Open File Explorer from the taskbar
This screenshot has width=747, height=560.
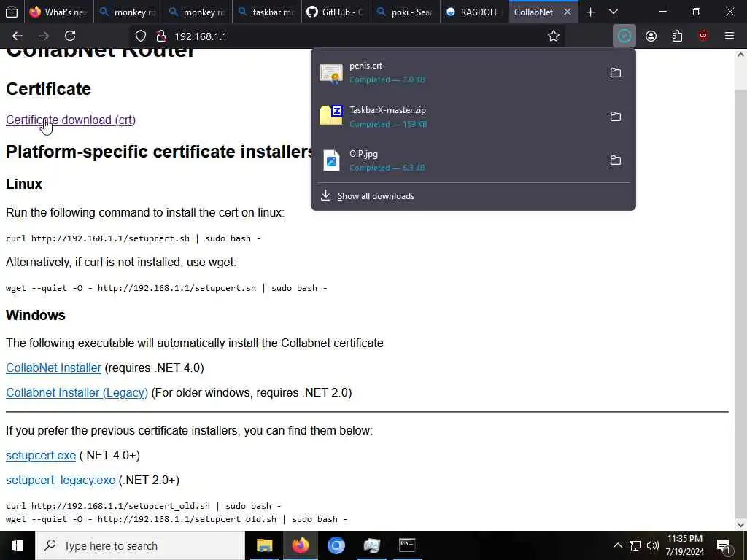pyautogui.click(x=264, y=545)
